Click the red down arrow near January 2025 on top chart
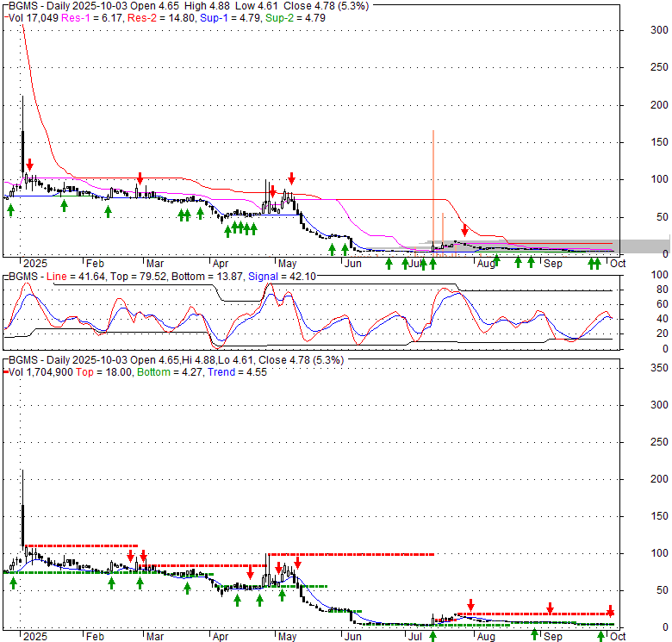The image size is (672, 642). (x=30, y=164)
